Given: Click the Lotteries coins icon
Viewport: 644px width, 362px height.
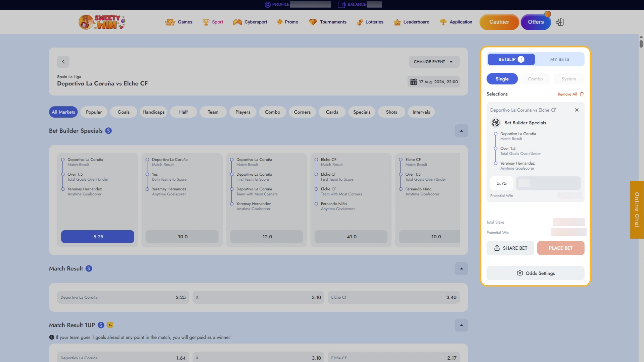Looking at the screenshot, I should [x=360, y=22].
